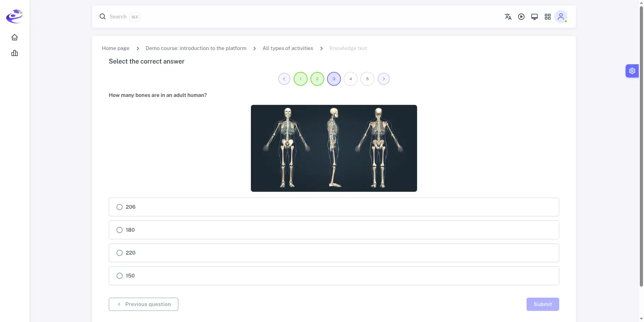Click the play circle icon in header
Screen dimensions: 644x322
click(x=521, y=17)
